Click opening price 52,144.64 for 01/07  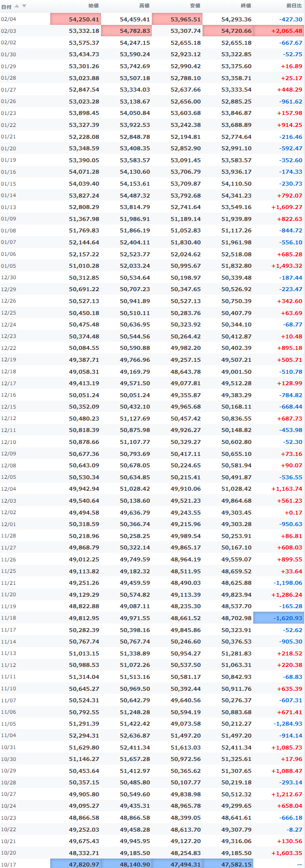click(84, 242)
